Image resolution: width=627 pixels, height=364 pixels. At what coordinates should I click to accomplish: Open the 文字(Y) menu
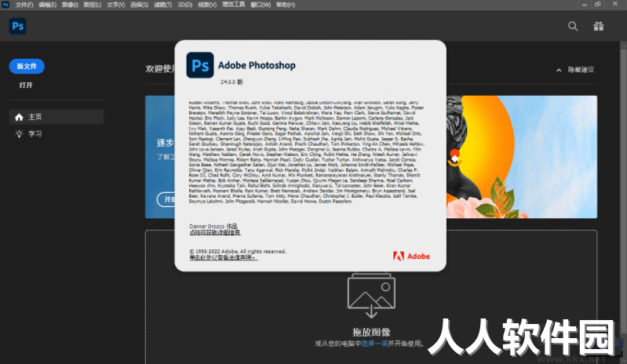point(115,5)
